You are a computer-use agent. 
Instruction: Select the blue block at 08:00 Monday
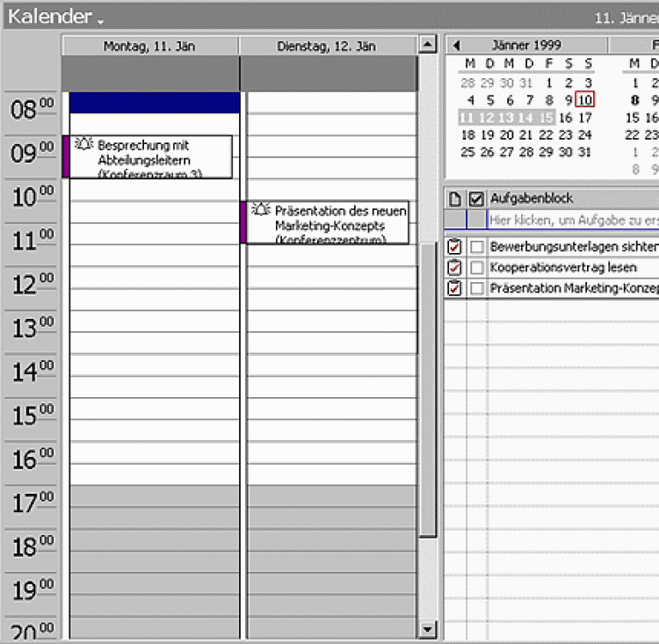tap(154, 103)
